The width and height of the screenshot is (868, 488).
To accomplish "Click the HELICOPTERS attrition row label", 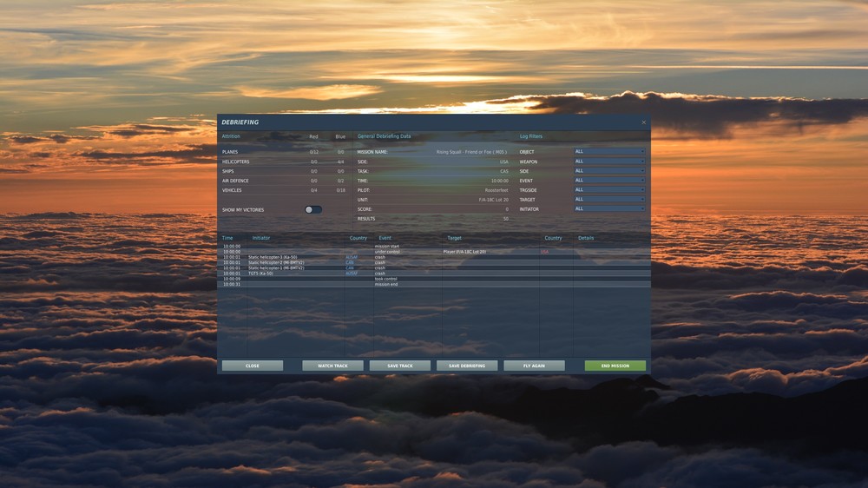I will click(236, 162).
